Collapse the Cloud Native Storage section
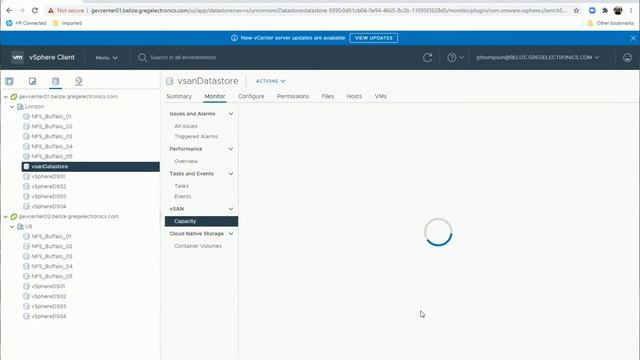This screenshot has width=640, height=360. coord(231,233)
